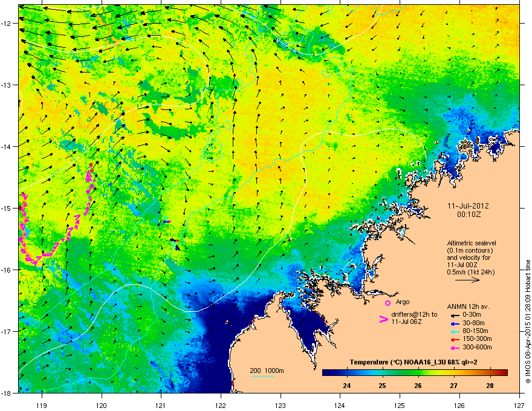The height and width of the screenshot is (411, 532).
Task: Click the 24 colorbar tick label
Action: pyautogui.click(x=347, y=386)
